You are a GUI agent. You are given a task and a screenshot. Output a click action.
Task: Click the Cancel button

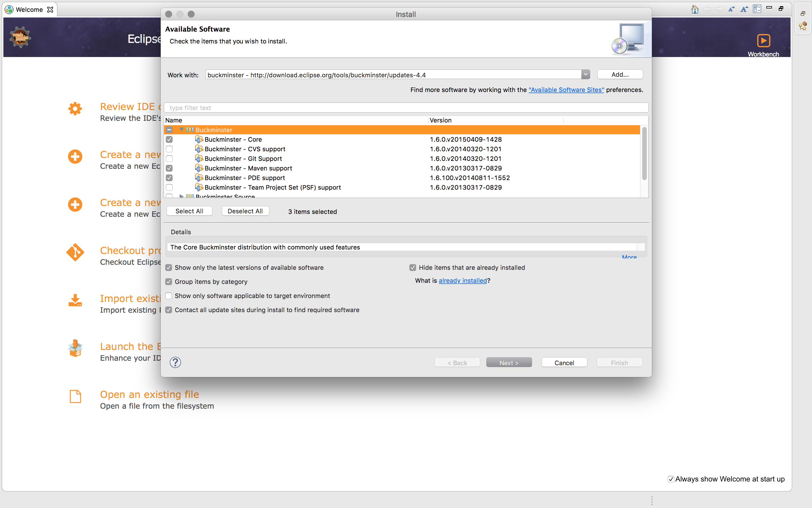(564, 363)
